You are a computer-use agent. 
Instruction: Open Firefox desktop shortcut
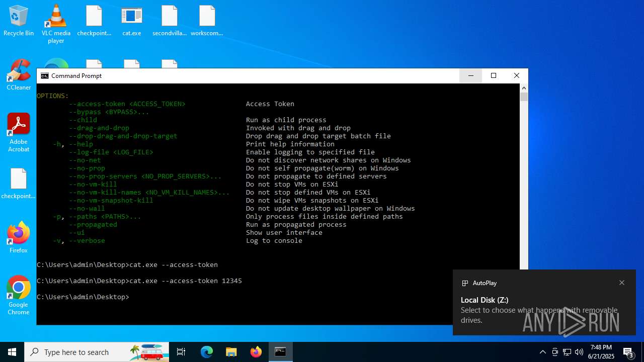pyautogui.click(x=19, y=238)
